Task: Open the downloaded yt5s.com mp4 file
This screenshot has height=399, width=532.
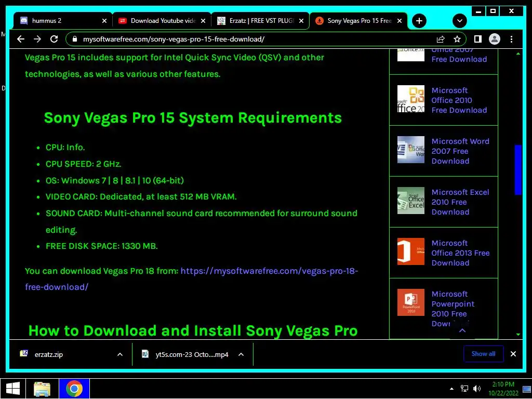Action: 185,354
